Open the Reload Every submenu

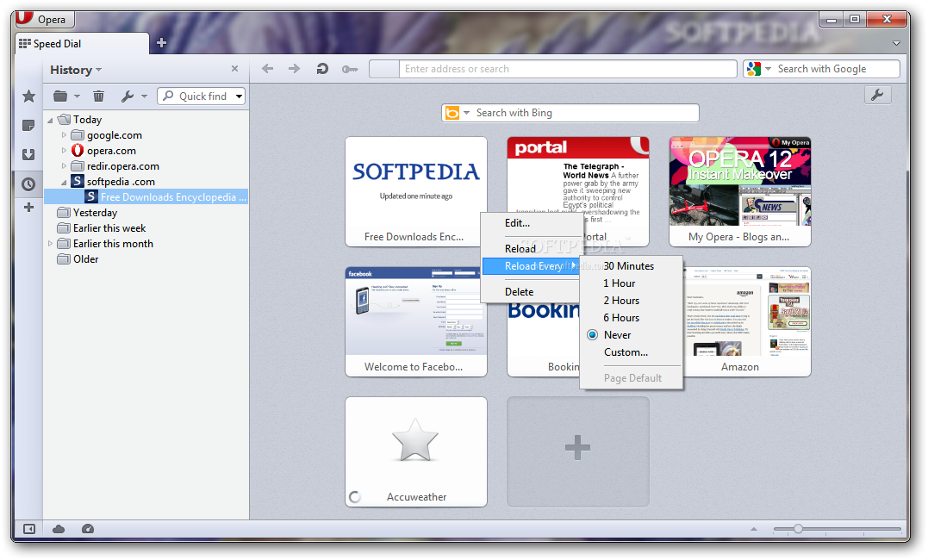(x=532, y=266)
